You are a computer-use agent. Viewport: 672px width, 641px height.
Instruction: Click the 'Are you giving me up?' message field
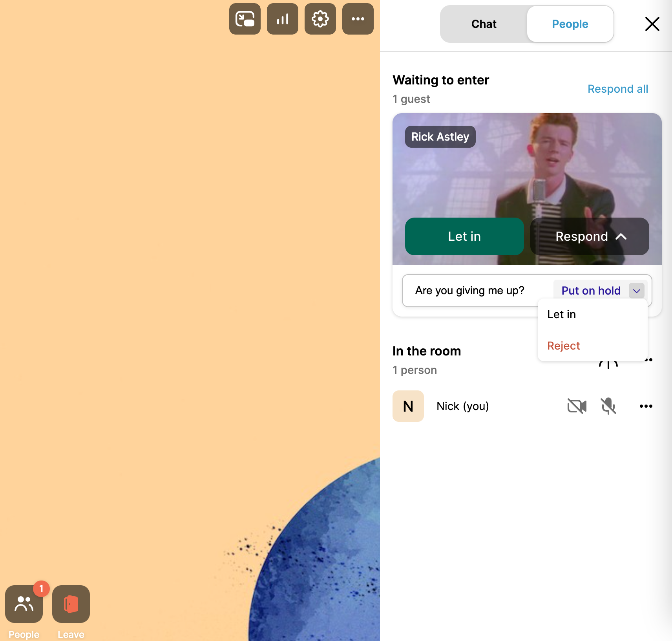(x=470, y=291)
